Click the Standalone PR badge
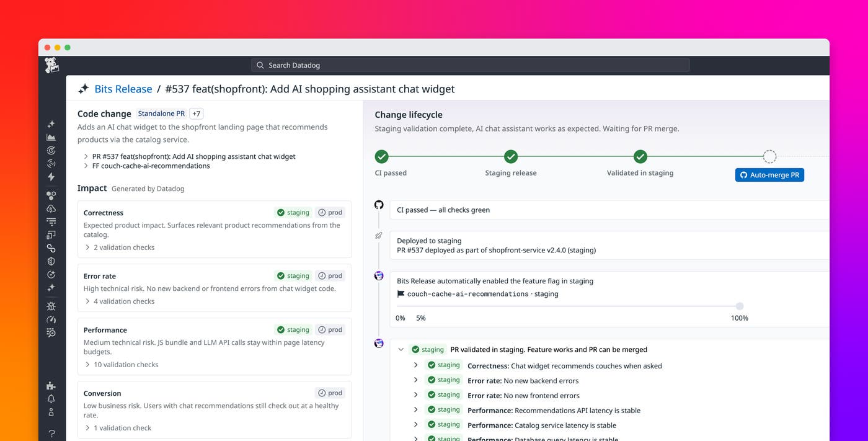 pyautogui.click(x=161, y=114)
